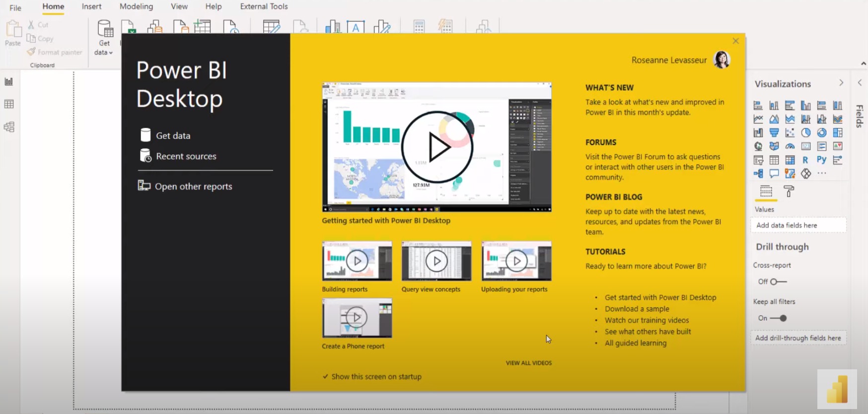Viewport: 868px width, 414px height.
Task: Select the Q&A speech bubble visual
Action: click(x=774, y=173)
